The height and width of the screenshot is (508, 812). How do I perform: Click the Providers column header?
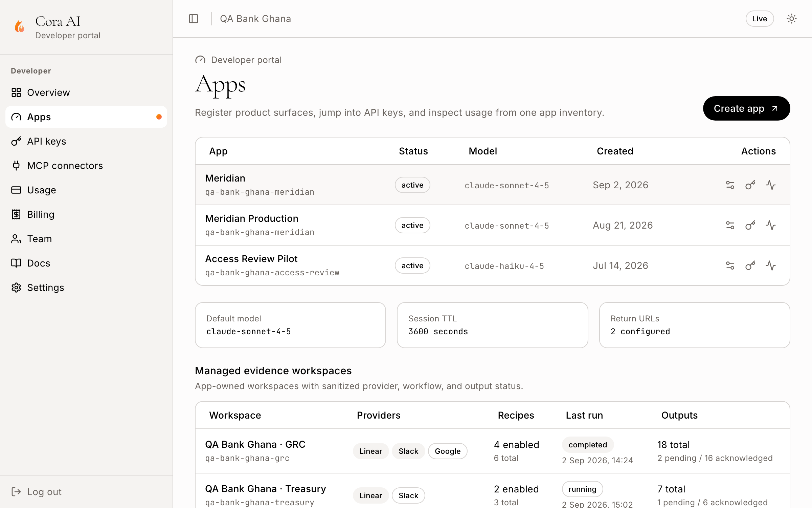point(378,415)
